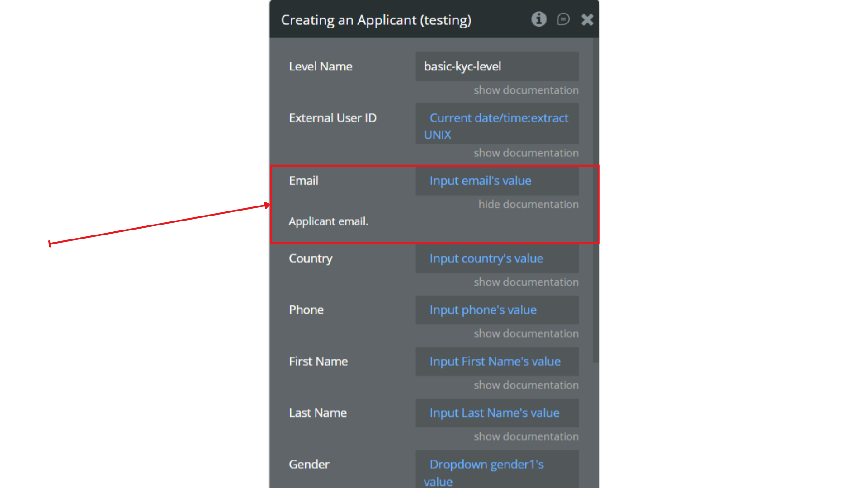Click the Level Name field basic-kyc-level
The width and height of the screenshot is (868, 488).
point(497,66)
